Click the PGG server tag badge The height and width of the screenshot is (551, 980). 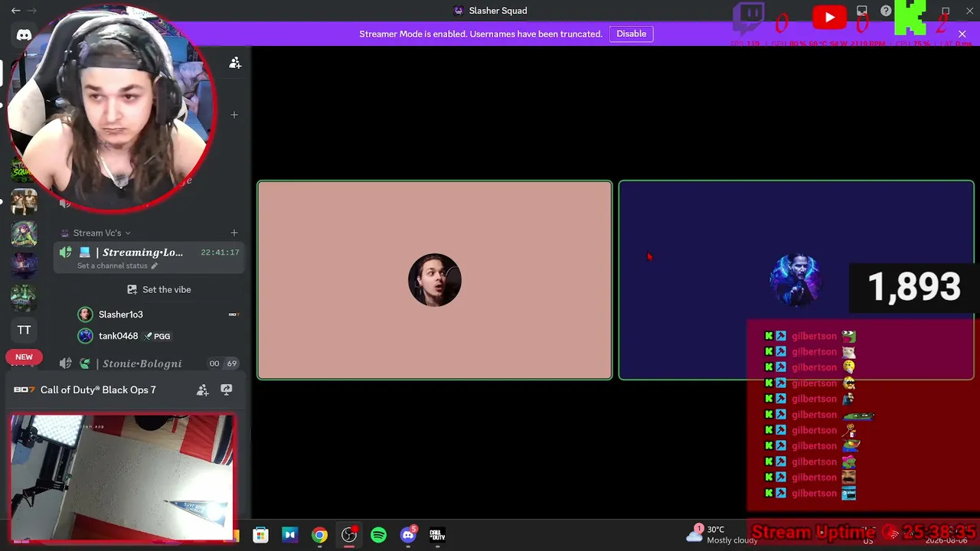(157, 336)
